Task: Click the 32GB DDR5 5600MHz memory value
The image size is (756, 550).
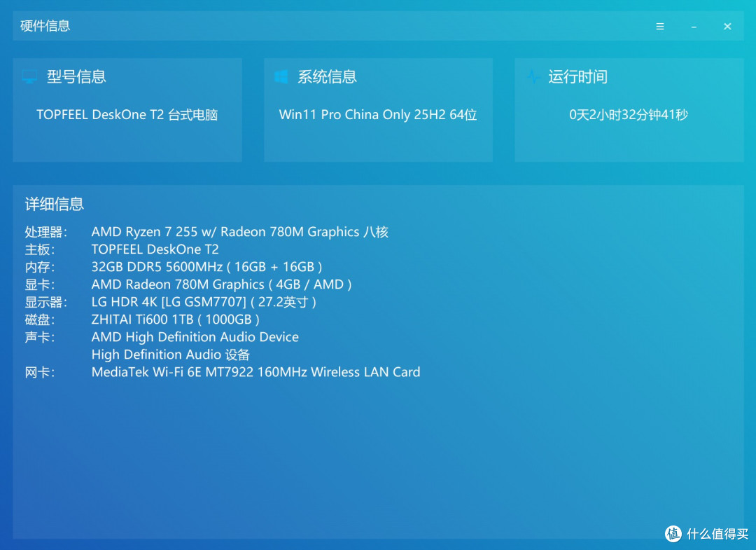Action: pyautogui.click(x=206, y=267)
